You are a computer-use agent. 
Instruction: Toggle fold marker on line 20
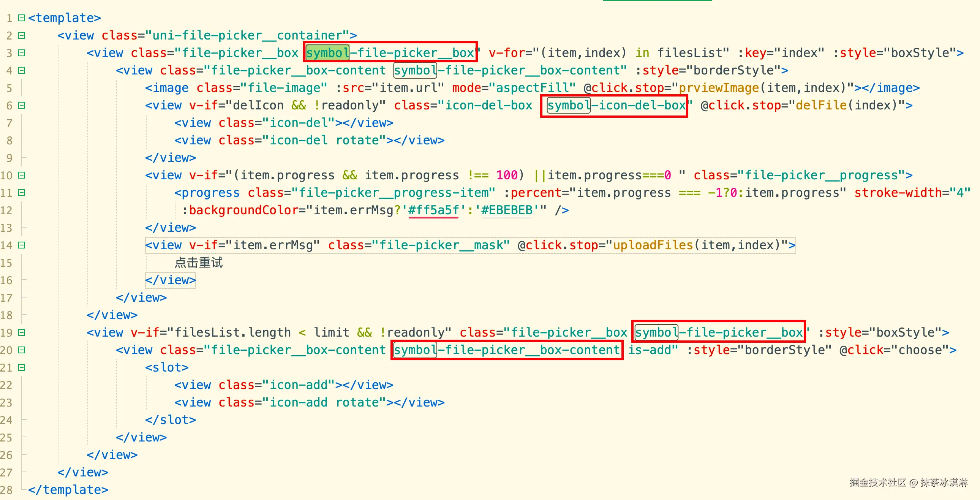(x=22, y=350)
